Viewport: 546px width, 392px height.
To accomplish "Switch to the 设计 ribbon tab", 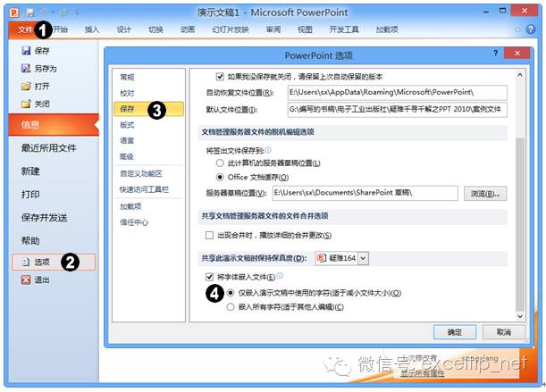I will 123,29.
